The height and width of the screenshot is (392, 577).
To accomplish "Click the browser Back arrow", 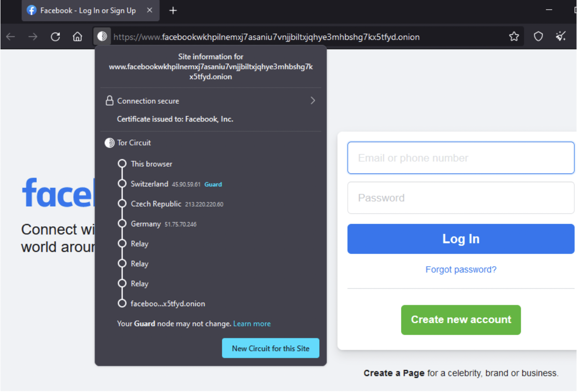I will click(x=10, y=37).
